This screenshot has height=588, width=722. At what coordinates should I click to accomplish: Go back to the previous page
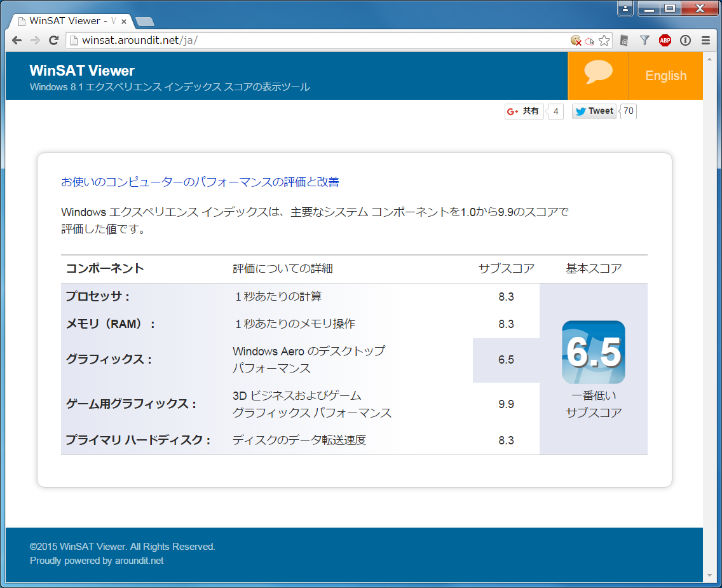(17, 41)
